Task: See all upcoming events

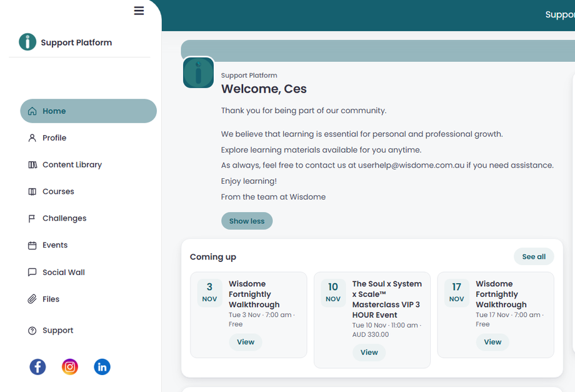Action: [x=534, y=257]
